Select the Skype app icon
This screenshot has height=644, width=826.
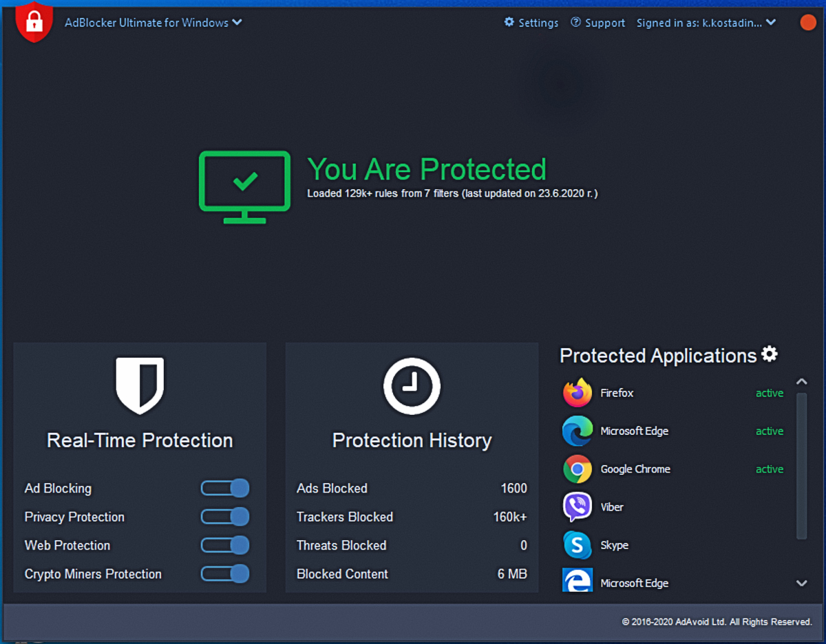click(x=577, y=545)
